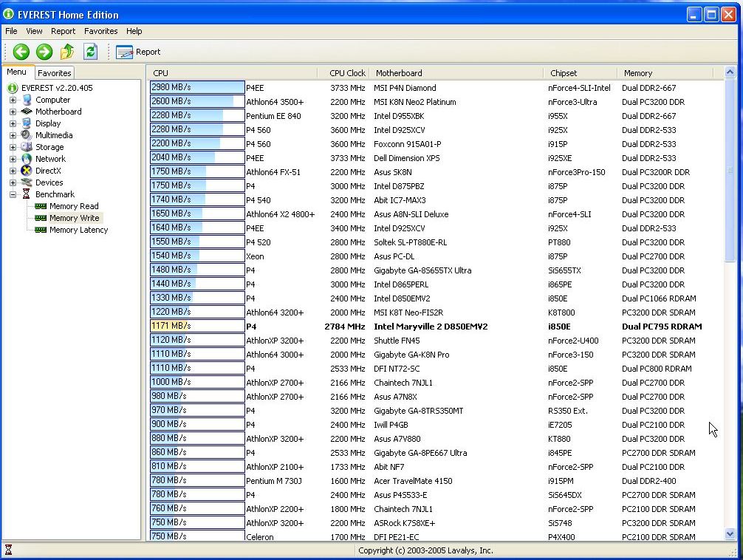Image resolution: width=743 pixels, height=560 pixels.
Task: Open the Report menu
Action: tap(63, 31)
